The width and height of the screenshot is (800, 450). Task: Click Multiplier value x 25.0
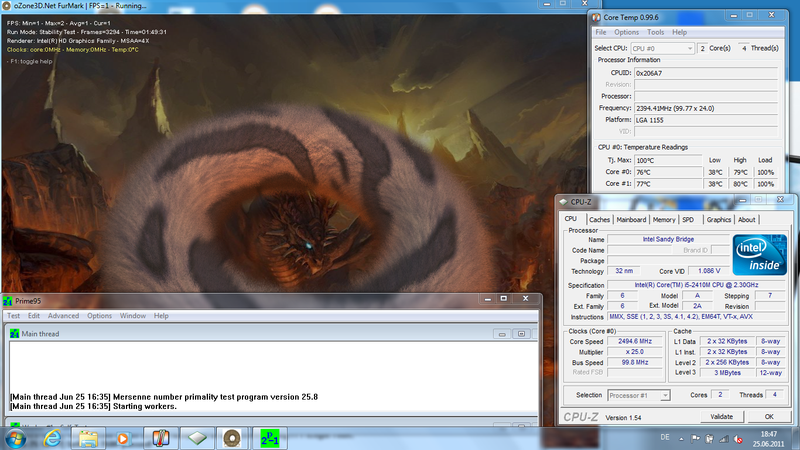coord(635,352)
